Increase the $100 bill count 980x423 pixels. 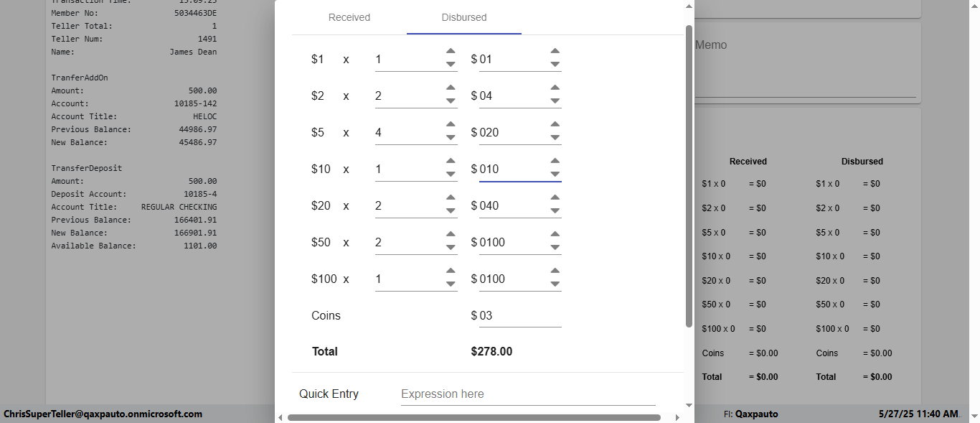click(x=451, y=271)
